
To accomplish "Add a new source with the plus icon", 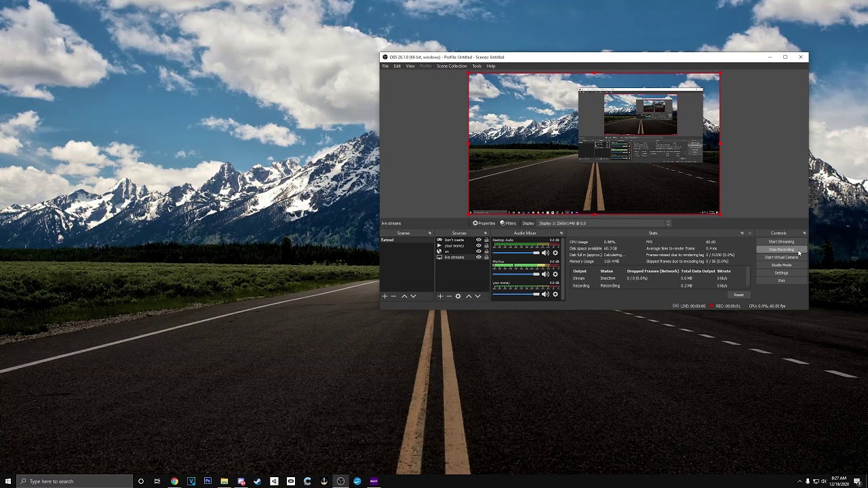I will tap(440, 296).
